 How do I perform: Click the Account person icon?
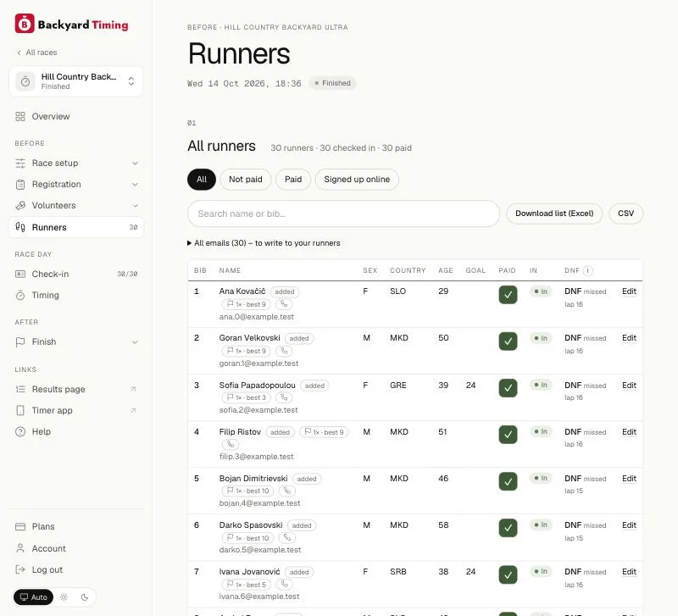pos(20,548)
